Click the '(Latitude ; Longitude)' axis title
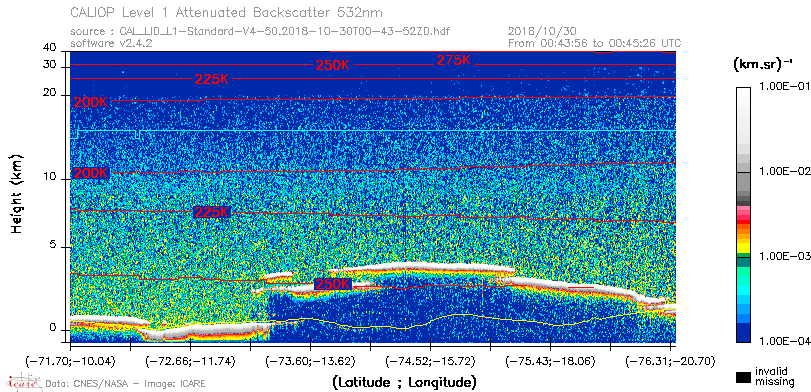This screenshot has height=392, width=811. (405, 383)
